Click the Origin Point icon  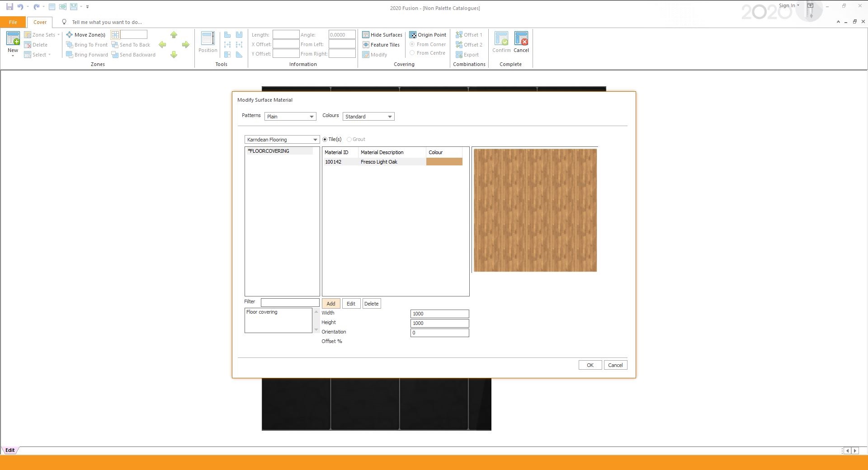click(413, 35)
